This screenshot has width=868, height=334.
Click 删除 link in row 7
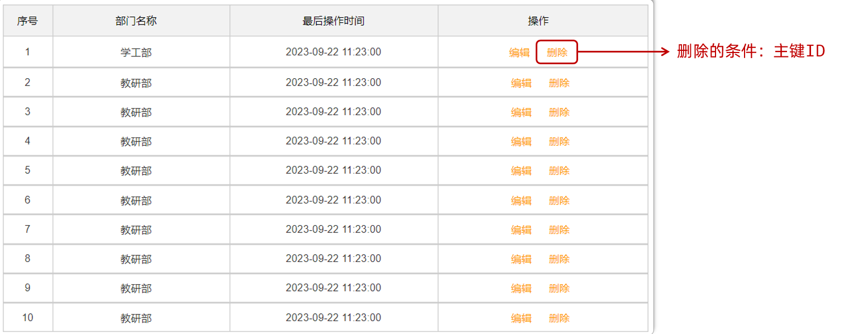(559, 230)
